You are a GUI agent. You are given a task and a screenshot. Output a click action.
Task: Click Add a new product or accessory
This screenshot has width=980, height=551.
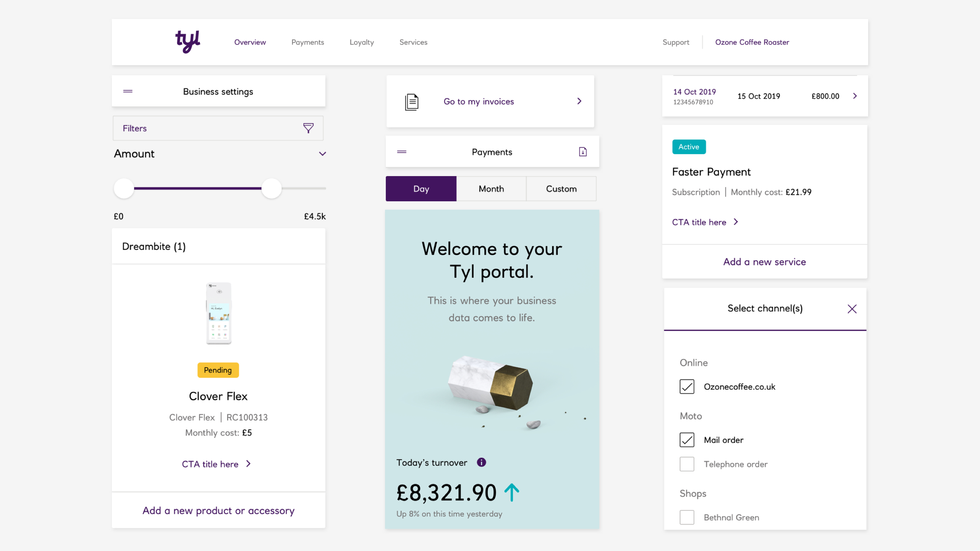(218, 510)
